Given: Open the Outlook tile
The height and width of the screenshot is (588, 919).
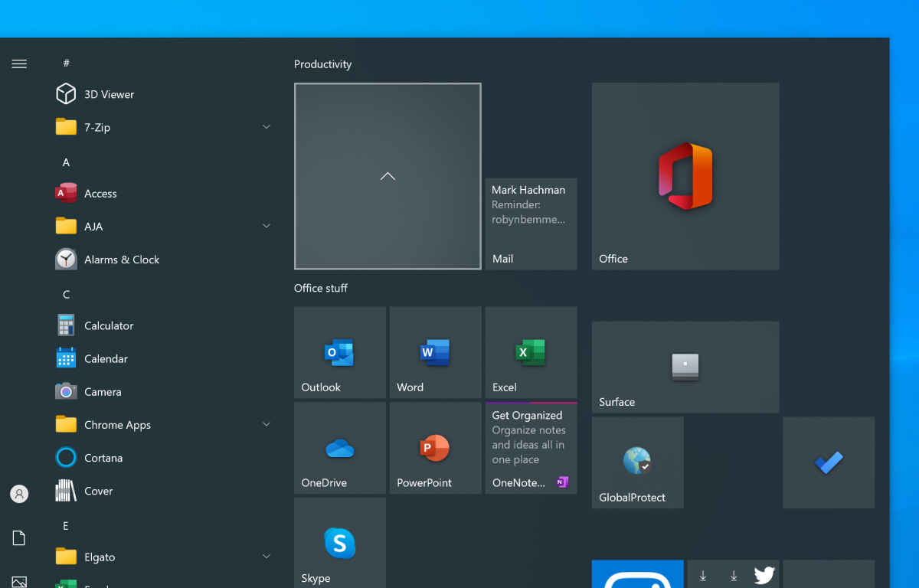Looking at the screenshot, I should click(x=340, y=352).
